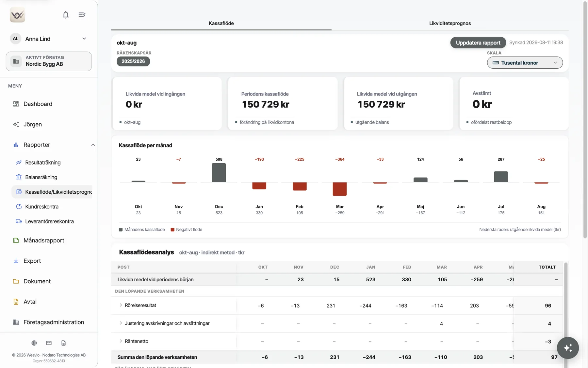
Task: Click the Dec bar with value 508
Action: coord(219,172)
